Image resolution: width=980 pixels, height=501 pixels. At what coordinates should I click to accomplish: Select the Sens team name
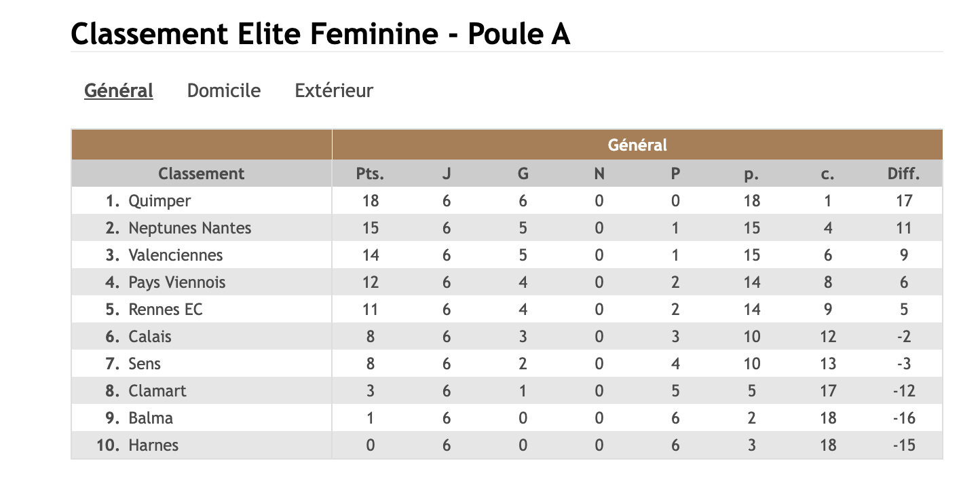[x=145, y=364]
